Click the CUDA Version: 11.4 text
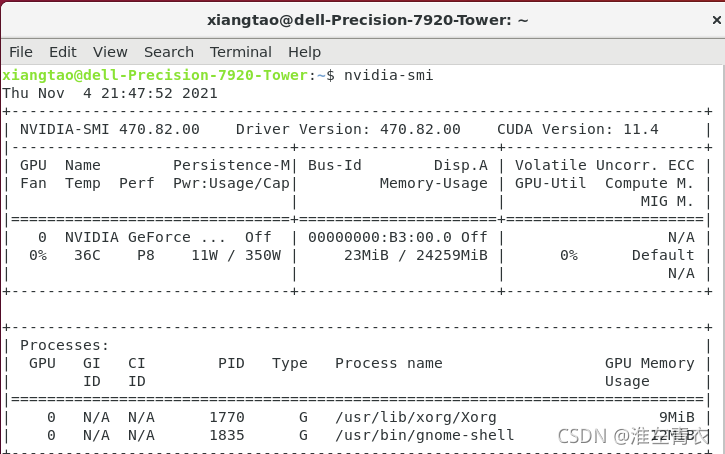 click(578, 129)
